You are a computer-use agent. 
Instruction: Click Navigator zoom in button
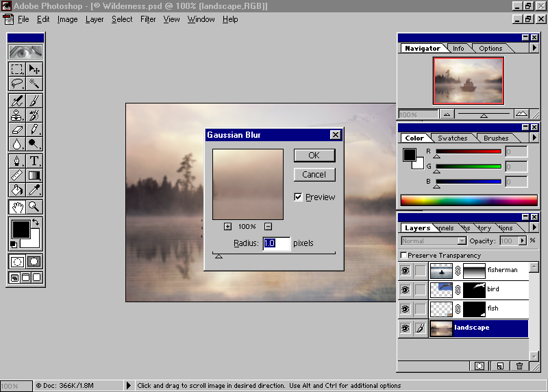pyautogui.click(x=521, y=114)
